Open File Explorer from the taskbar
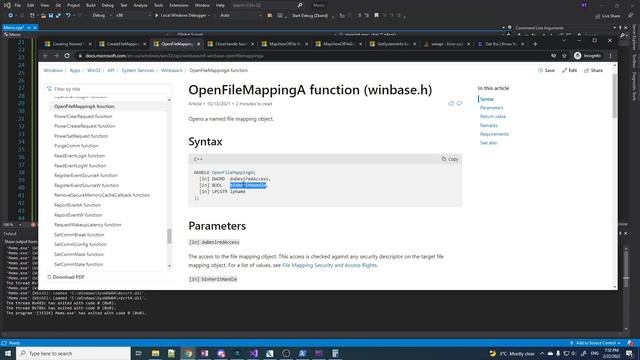The width and height of the screenshot is (640, 360). pos(156,353)
